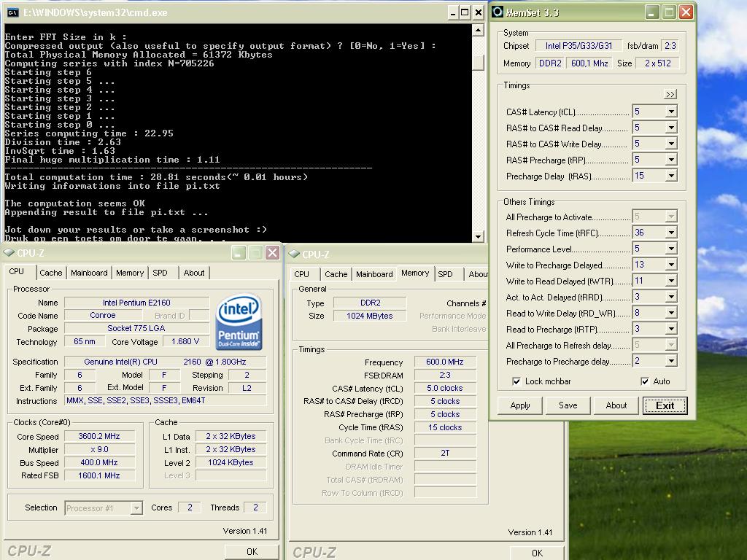
Task: Click Instructions field MMX, SSE list
Action: tap(166, 401)
